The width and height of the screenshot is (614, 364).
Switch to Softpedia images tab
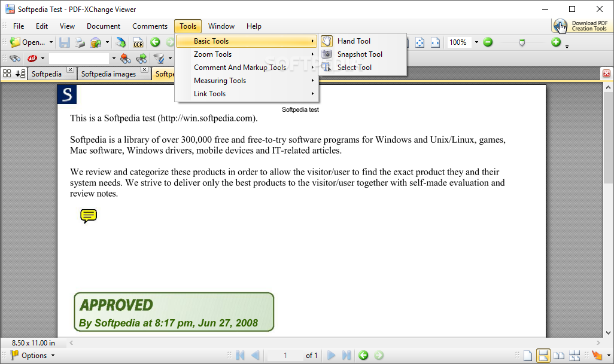tap(108, 74)
